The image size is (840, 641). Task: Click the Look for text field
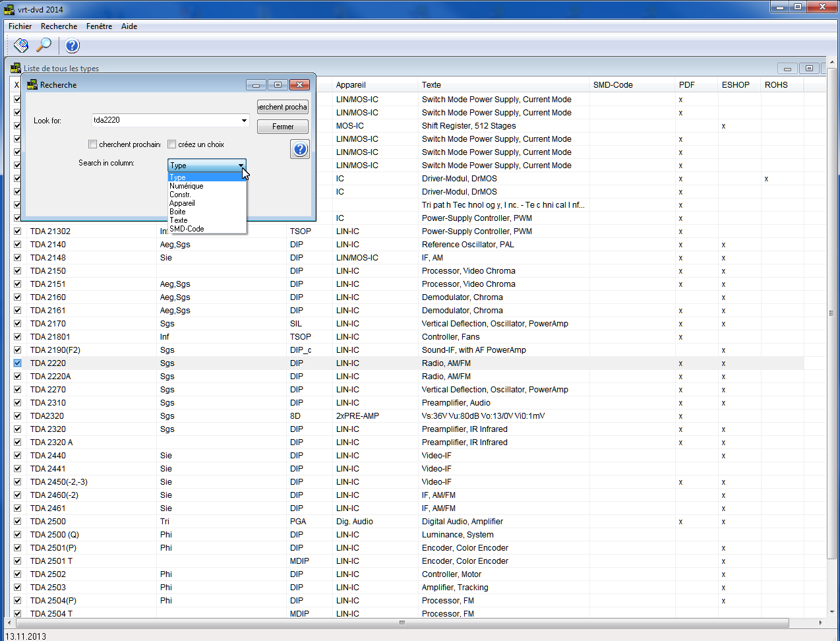(166, 120)
